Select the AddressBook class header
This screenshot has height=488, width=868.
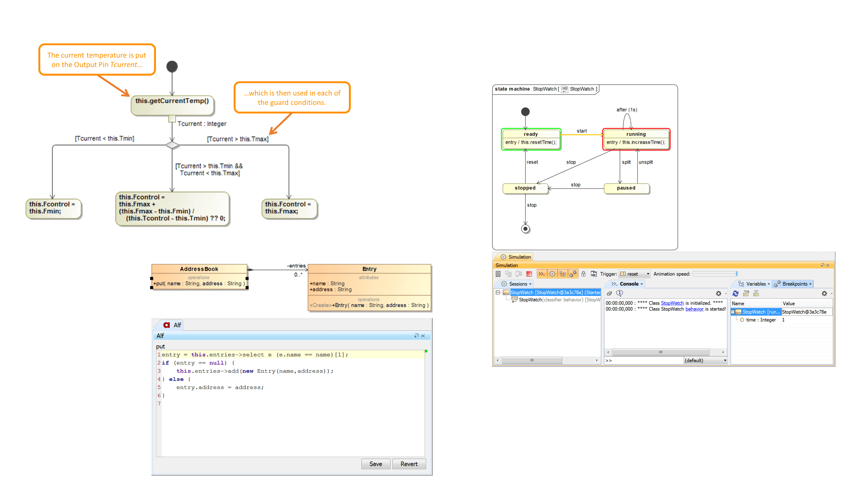(199, 269)
